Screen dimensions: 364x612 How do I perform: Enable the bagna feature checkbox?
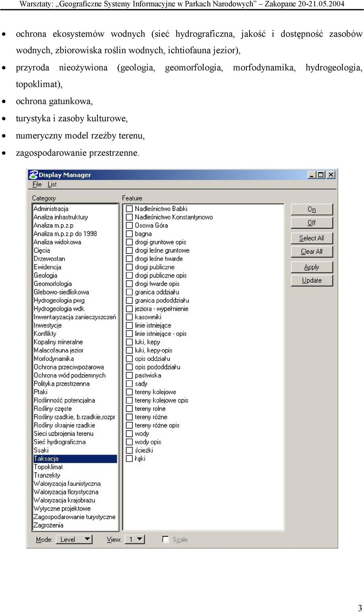[x=129, y=234]
